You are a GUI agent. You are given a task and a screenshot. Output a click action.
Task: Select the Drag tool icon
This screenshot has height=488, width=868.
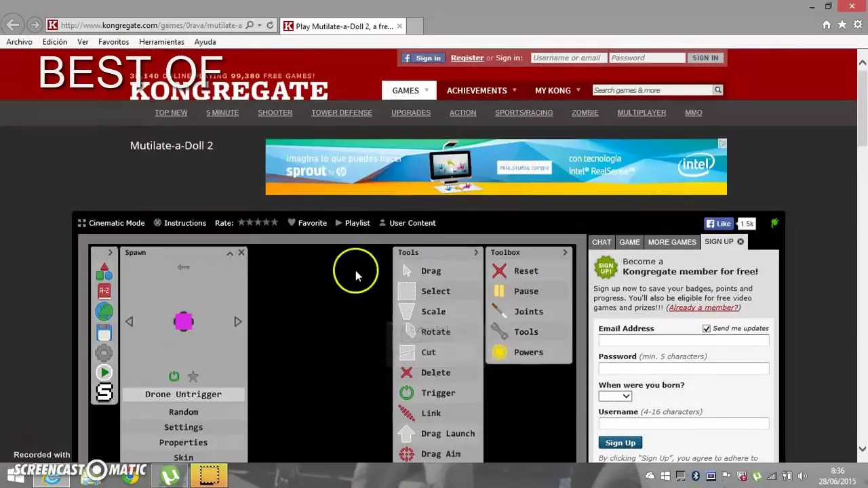point(407,271)
